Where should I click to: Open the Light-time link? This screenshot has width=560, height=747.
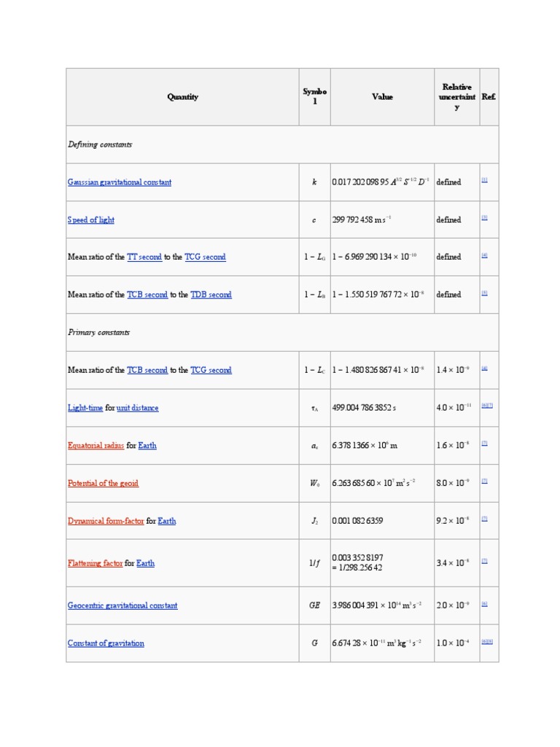85,408
